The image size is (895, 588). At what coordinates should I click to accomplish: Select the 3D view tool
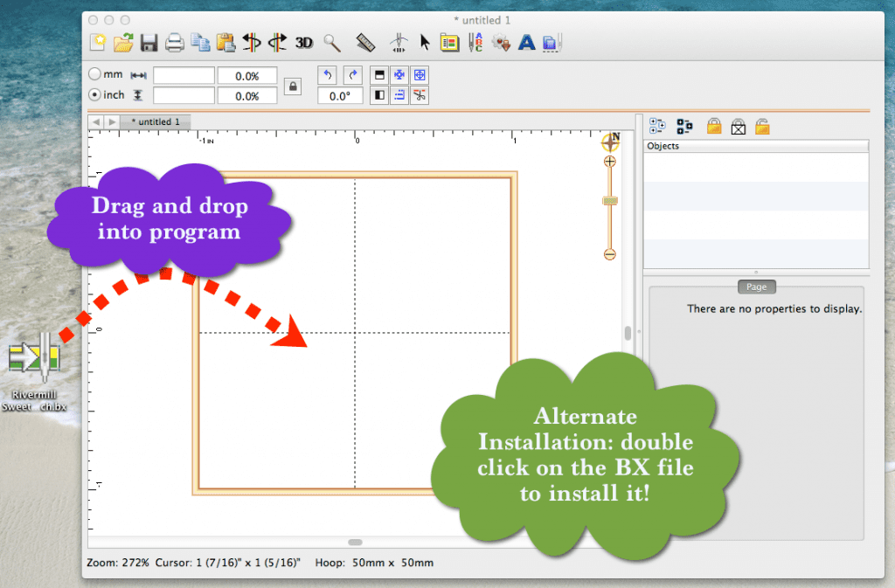[304, 42]
